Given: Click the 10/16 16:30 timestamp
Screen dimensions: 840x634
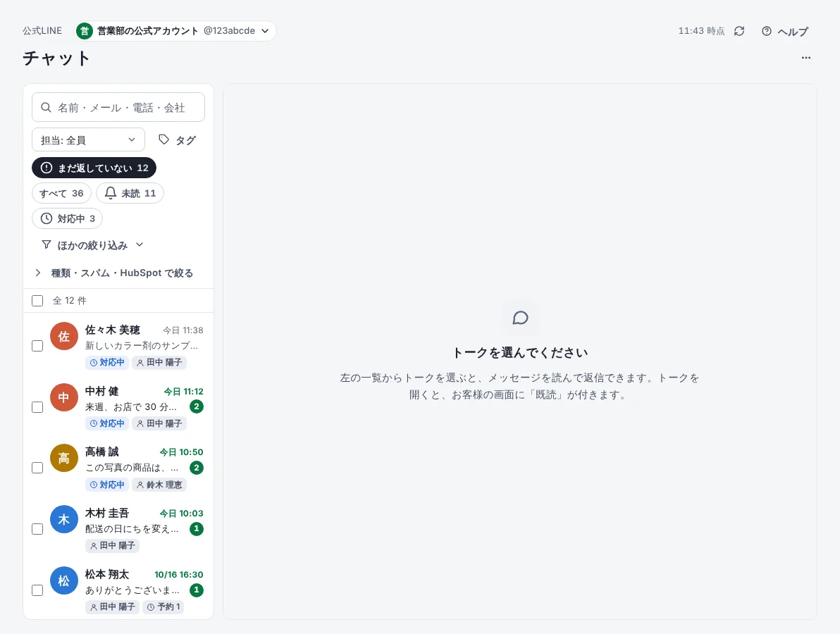Looking at the screenshot, I should coord(179,575).
